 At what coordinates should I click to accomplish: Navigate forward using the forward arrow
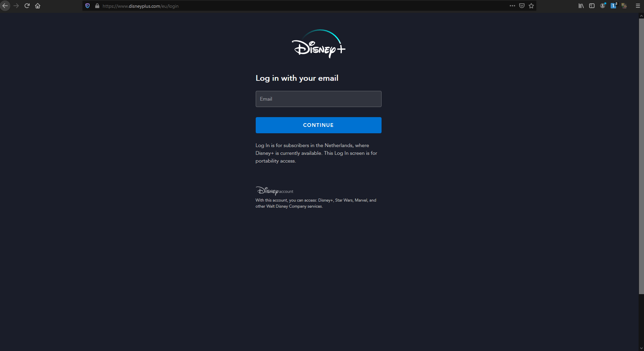click(x=16, y=6)
